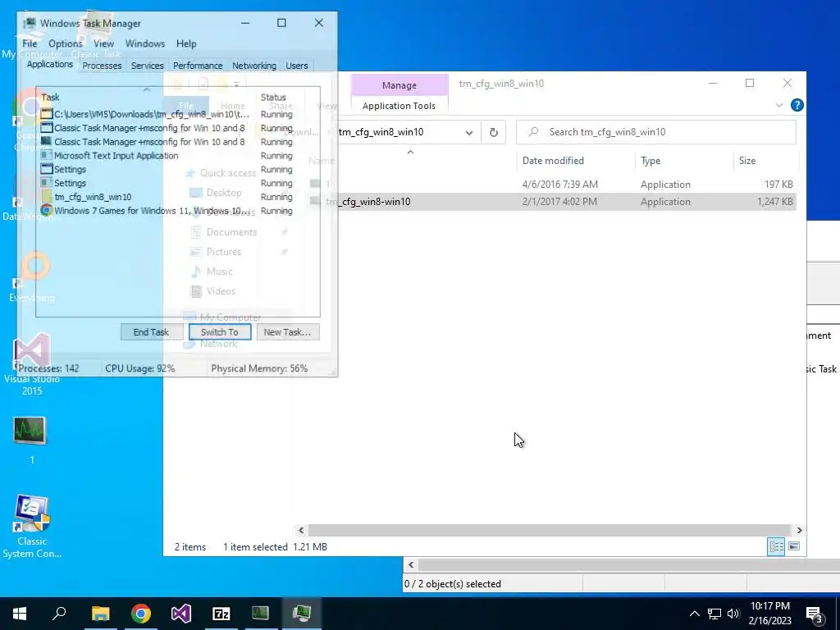Sort files by the Type column

[651, 161]
